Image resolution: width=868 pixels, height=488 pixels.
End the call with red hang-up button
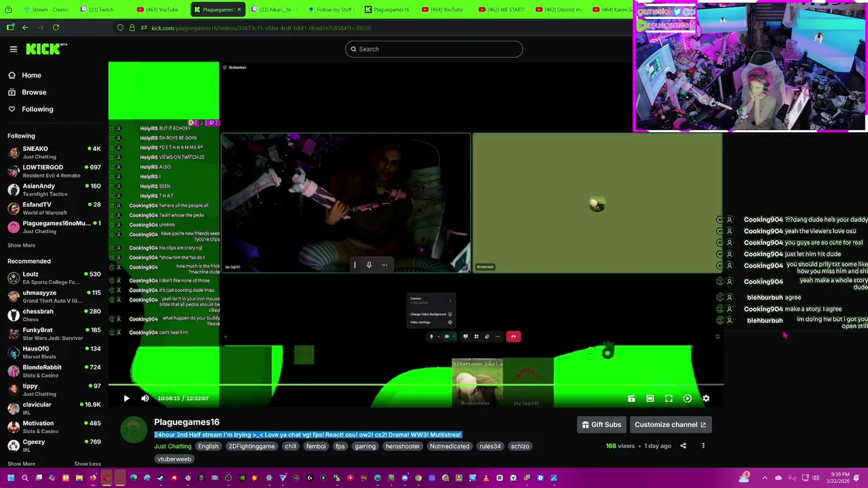click(513, 336)
